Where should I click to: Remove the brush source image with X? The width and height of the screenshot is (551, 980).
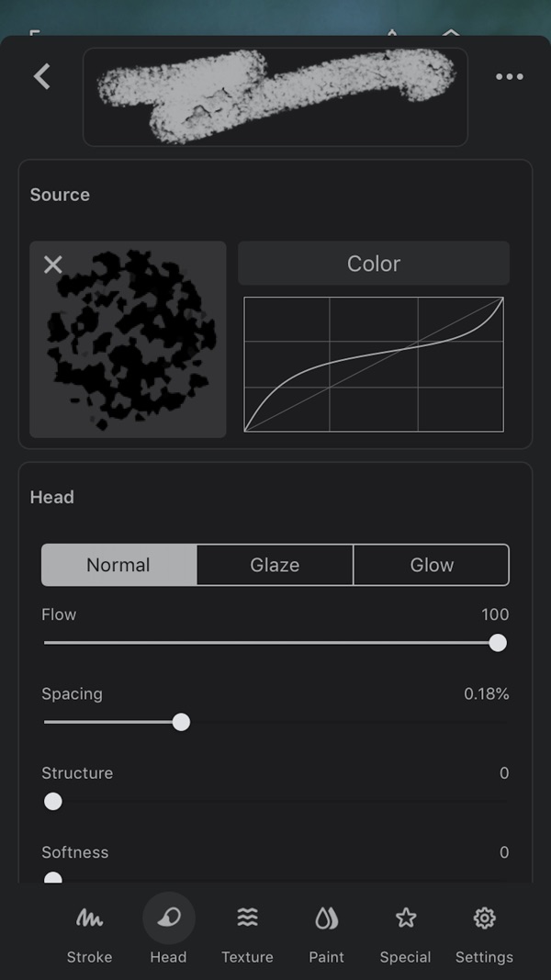point(53,265)
